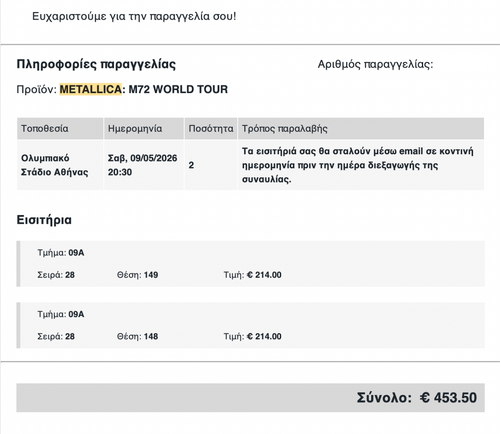Click the highlighted METALLICA product name
This screenshot has width=500, height=434.
(x=90, y=89)
